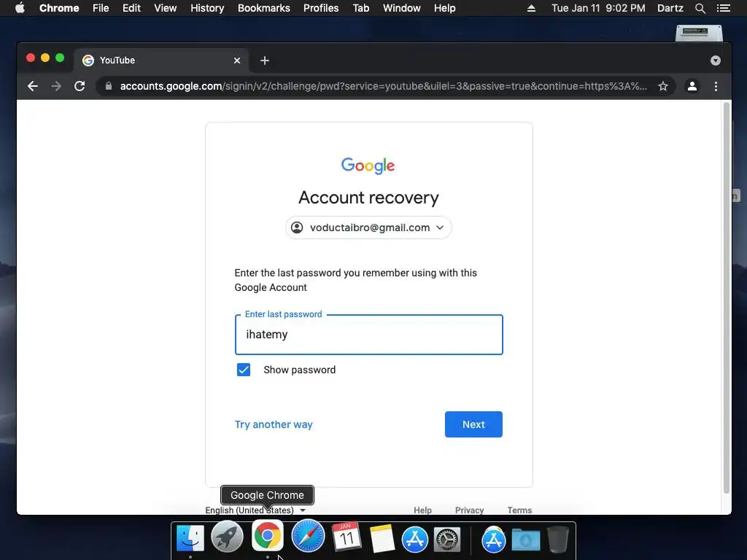Open Spotlight search magnifier icon
The width and height of the screenshot is (747, 560).
coord(700,8)
